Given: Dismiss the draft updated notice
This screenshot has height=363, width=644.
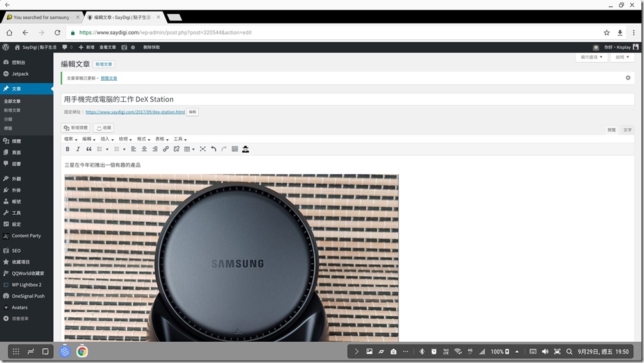Looking at the screenshot, I should (x=628, y=78).
